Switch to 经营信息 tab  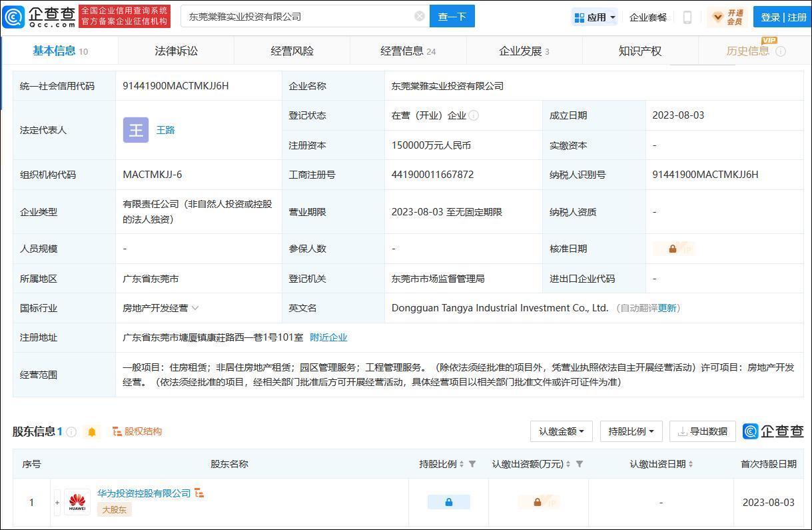tap(408, 51)
